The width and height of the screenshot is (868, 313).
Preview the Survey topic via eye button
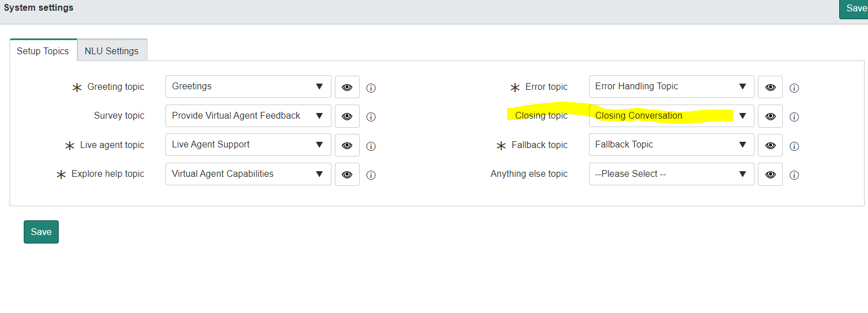click(x=347, y=116)
